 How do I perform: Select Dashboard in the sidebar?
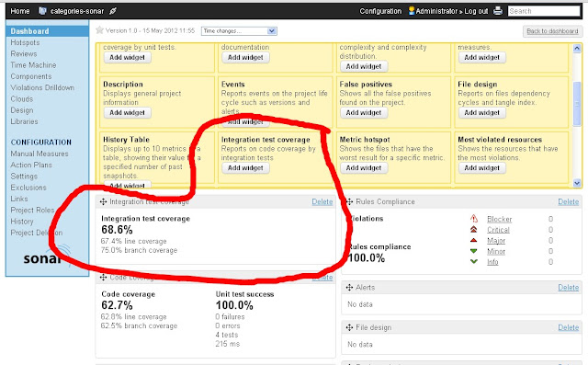pyautogui.click(x=48, y=31)
